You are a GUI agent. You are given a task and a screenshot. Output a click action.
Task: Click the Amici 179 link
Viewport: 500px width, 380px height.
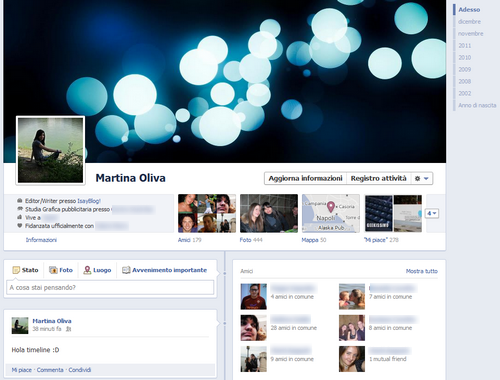pos(189,240)
